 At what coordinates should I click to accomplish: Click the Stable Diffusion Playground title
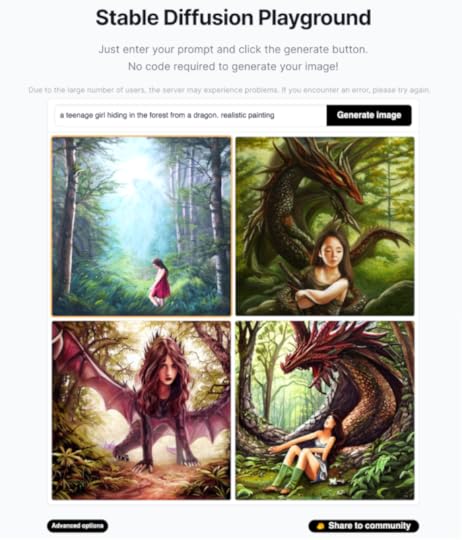233,18
